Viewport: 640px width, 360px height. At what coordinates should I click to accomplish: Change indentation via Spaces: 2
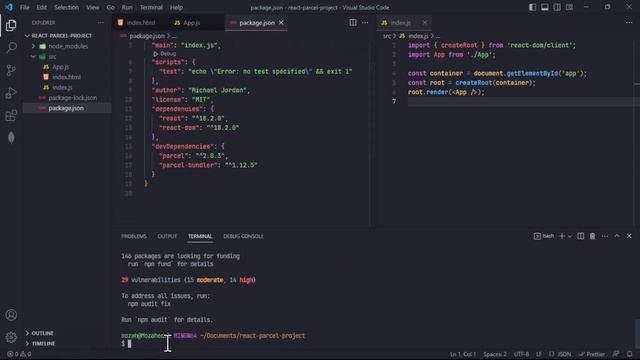tap(495, 354)
